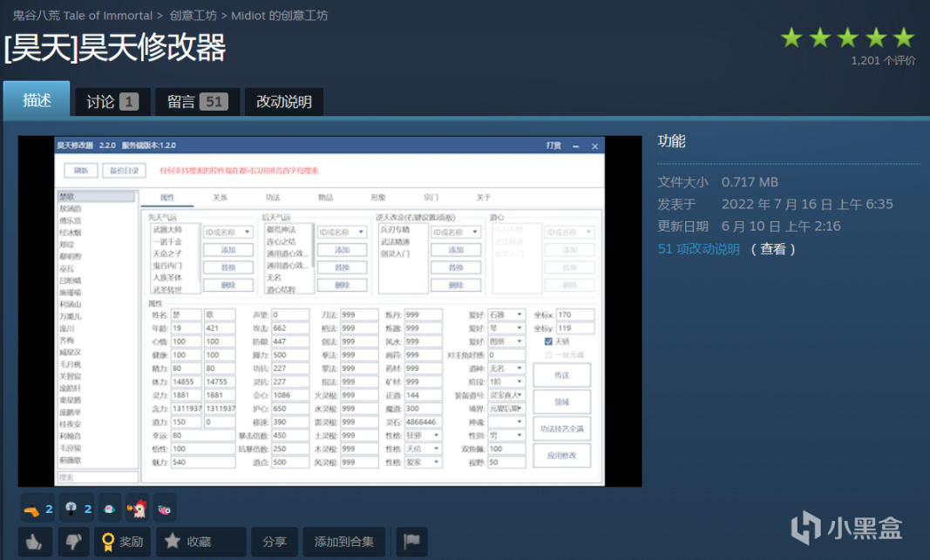Select 鬼谷内门 in the 先天气运 list
This screenshot has width=930, height=560.
[x=168, y=266]
